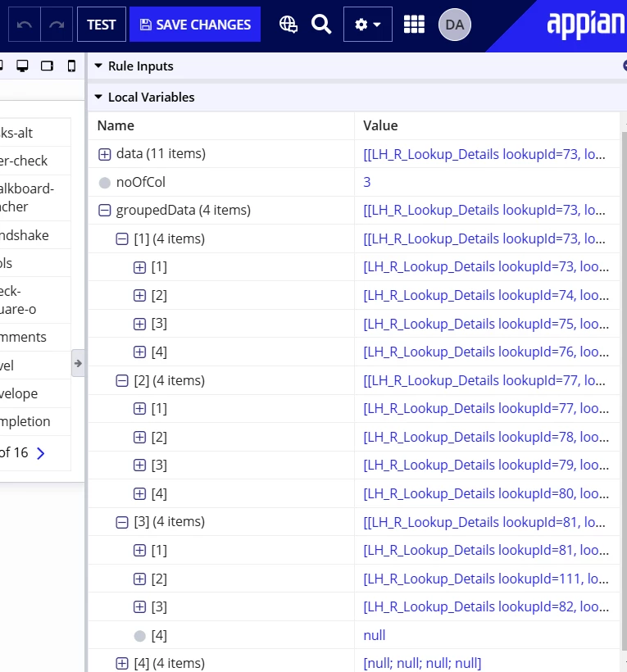
Task: Switch to phone preview icon
Action: pos(71,66)
